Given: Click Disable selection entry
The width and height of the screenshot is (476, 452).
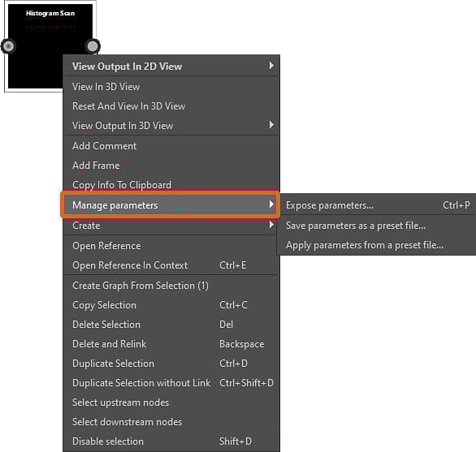Looking at the screenshot, I should (x=171, y=441).
